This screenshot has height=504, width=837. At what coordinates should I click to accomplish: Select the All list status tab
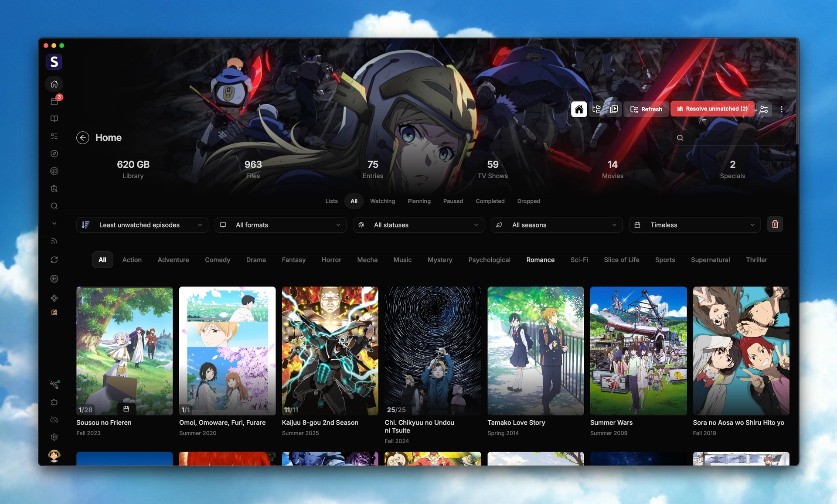354,201
